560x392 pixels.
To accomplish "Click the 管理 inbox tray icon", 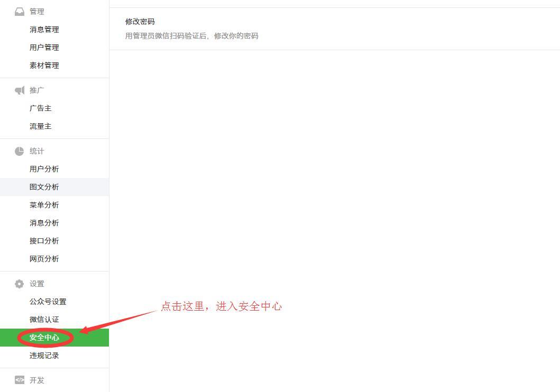I will (19, 12).
